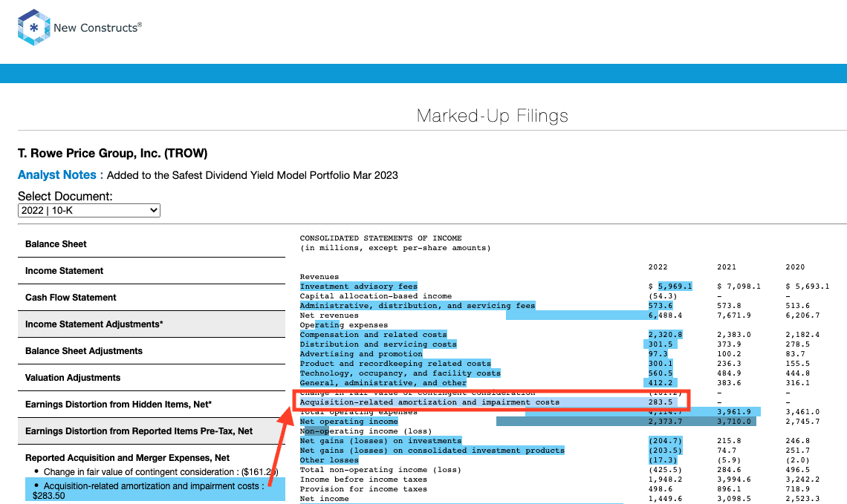
Task: Click the 1,449.6 net income value
Action: click(665, 499)
